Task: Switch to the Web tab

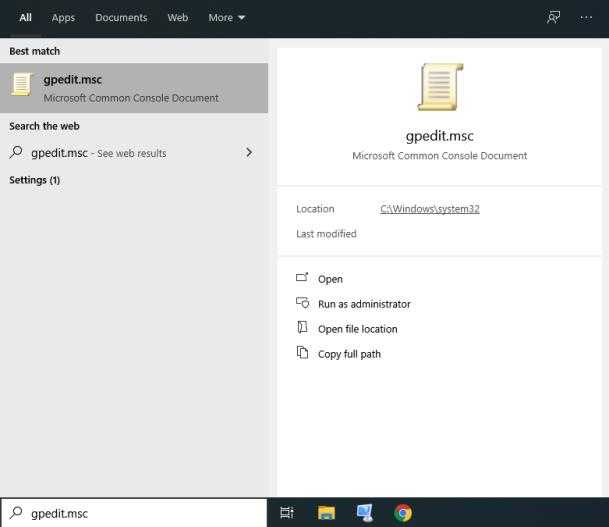Action: [x=178, y=17]
